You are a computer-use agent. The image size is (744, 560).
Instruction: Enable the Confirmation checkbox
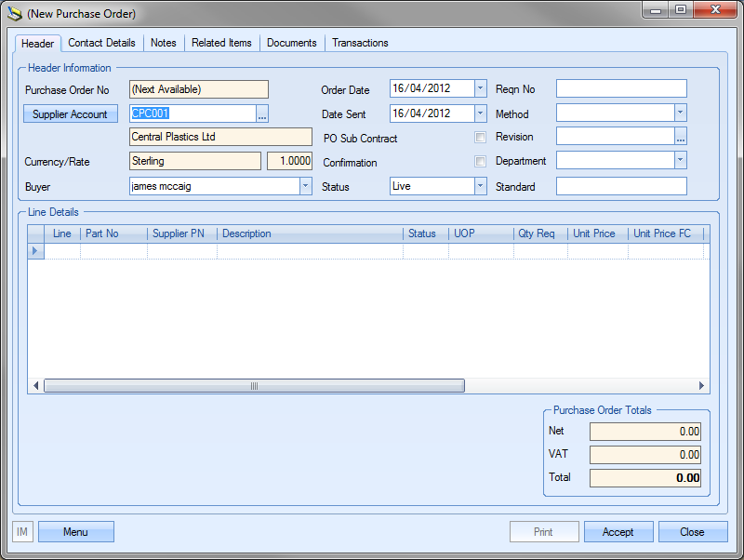(480, 162)
